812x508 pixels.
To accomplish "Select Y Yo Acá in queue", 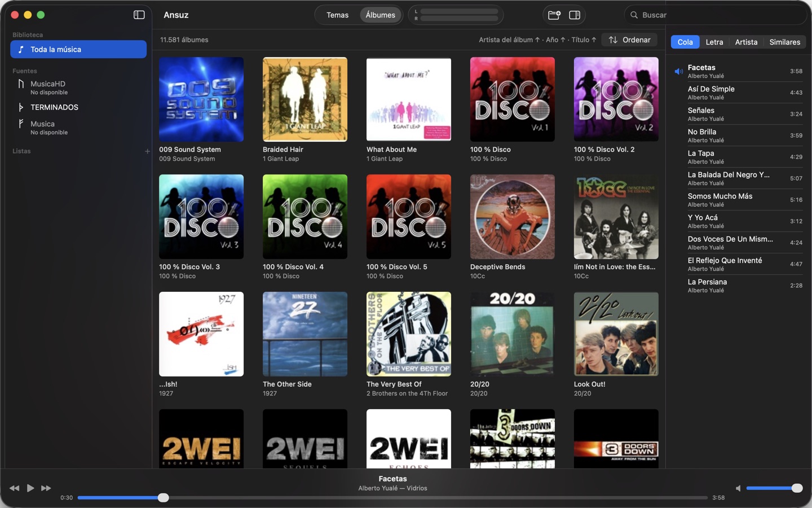I will point(738,221).
